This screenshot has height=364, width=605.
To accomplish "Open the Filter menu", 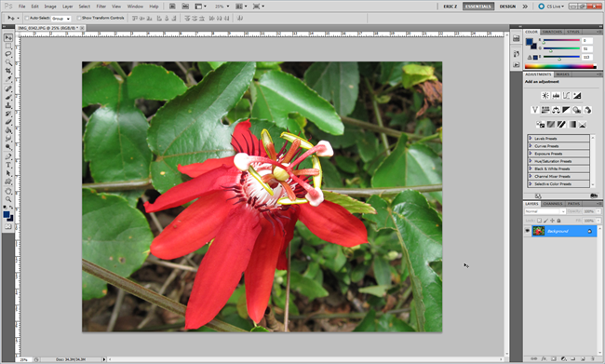I will 101,7.
